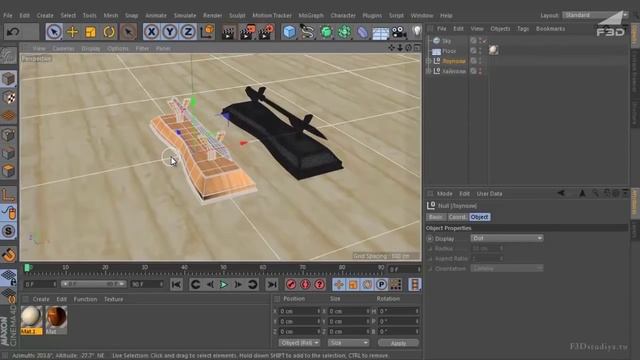
Task: Add a Camera object
Action: coord(399,32)
